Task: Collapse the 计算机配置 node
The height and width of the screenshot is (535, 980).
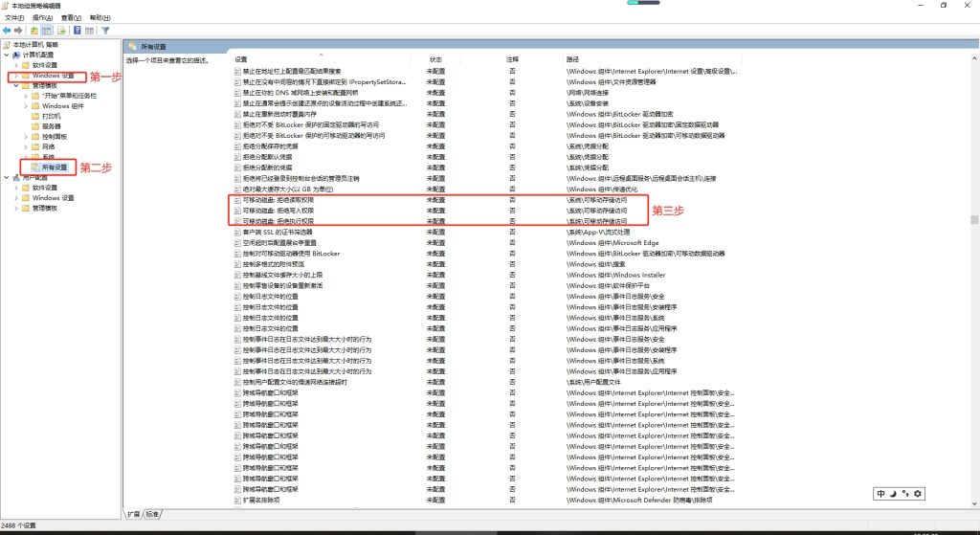Action: [7, 55]
